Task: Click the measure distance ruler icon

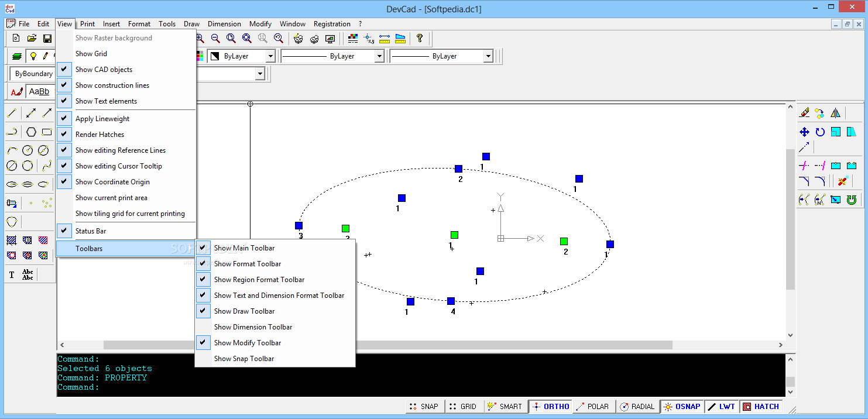Action: click(x=385, y=39)
